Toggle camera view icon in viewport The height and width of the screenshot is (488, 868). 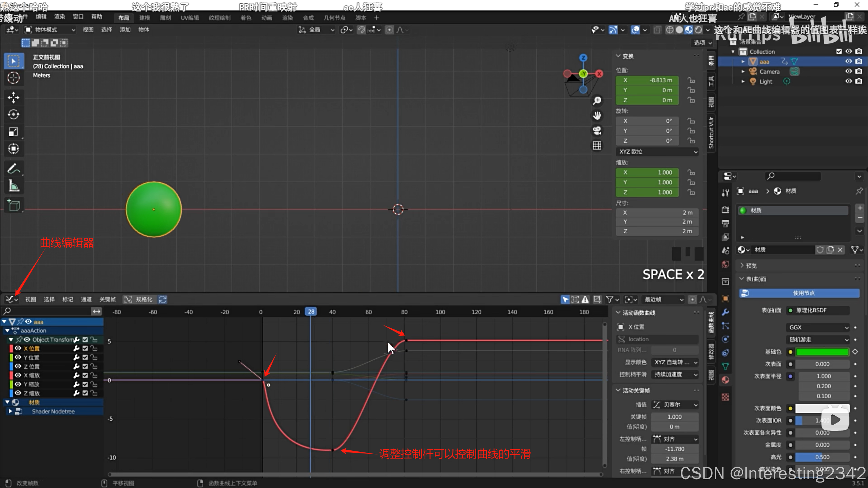pyautogui.click(x=597, y=131)
